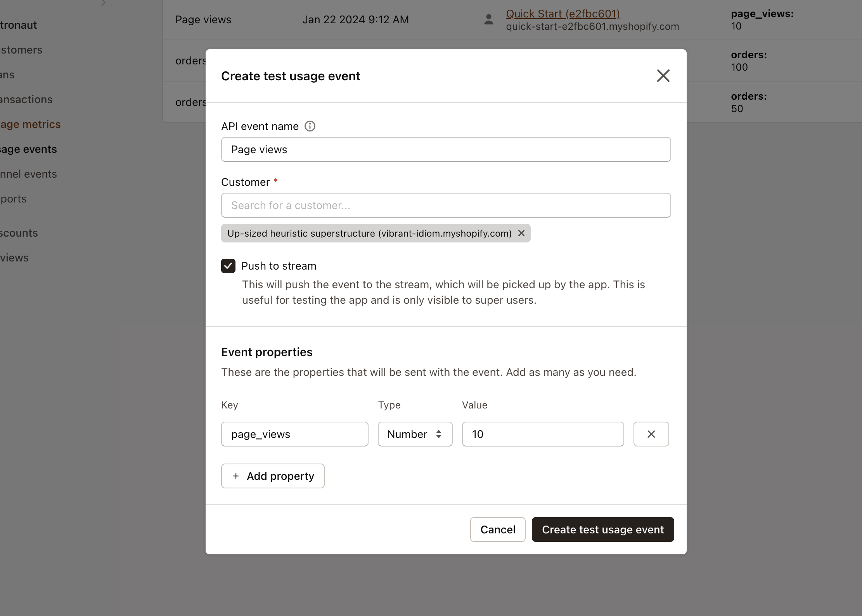This screenshot has width=862, height=616.
Task: Remove the page_views property row
Action: point(651,434)
